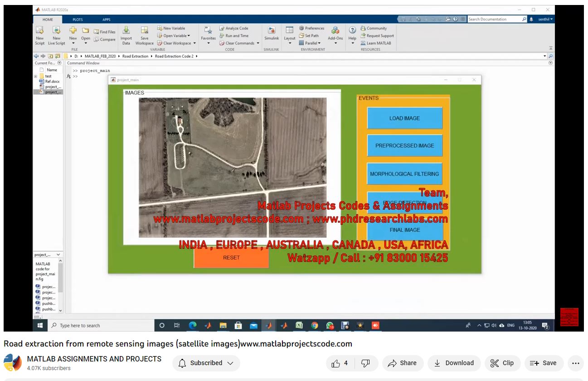This screenshot has height=381, width=588.
Task: Click the Command Window prompt line
Action: (x=75, y=76)
